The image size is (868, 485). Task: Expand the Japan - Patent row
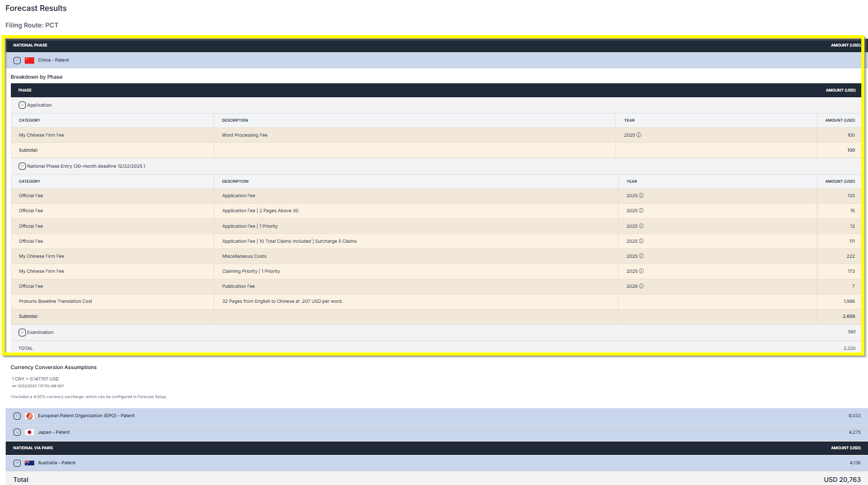17,432
